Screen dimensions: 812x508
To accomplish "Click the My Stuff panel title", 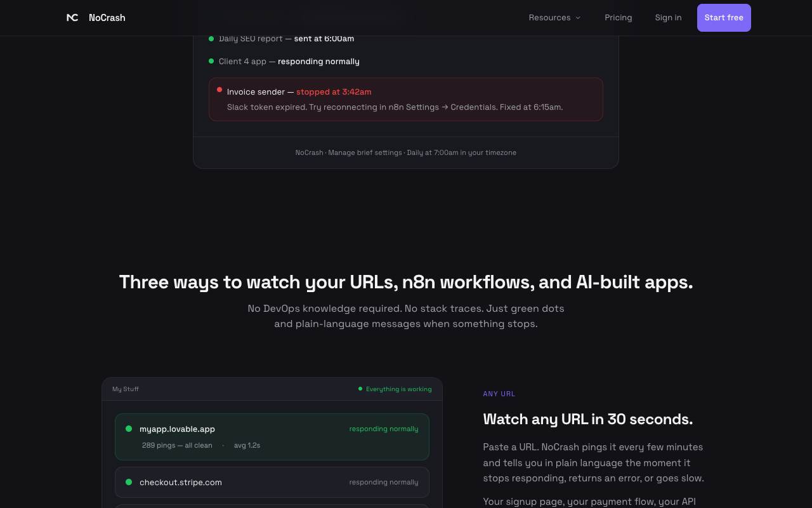I will [x=126, y=389].
